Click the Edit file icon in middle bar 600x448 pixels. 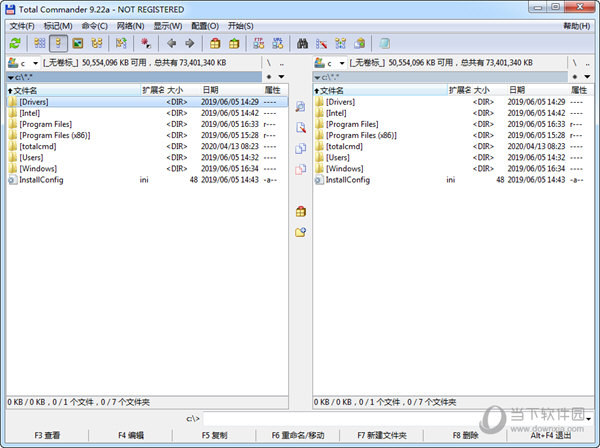pyautogui.click(x=300, y=127)
